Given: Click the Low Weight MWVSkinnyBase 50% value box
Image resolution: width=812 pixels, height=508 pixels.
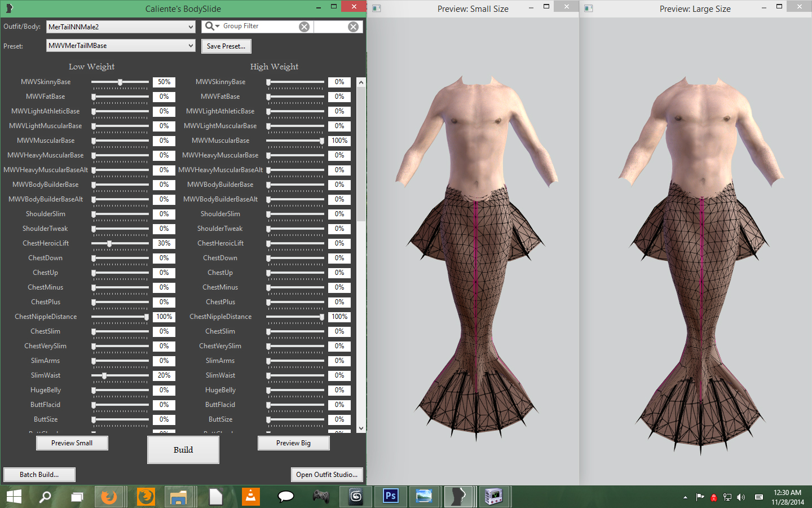Looking at the screenshot, I should click(x=164, y=82).
